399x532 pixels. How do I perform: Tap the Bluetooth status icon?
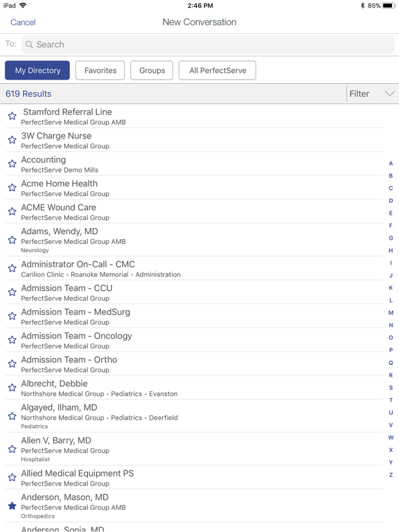362,6
